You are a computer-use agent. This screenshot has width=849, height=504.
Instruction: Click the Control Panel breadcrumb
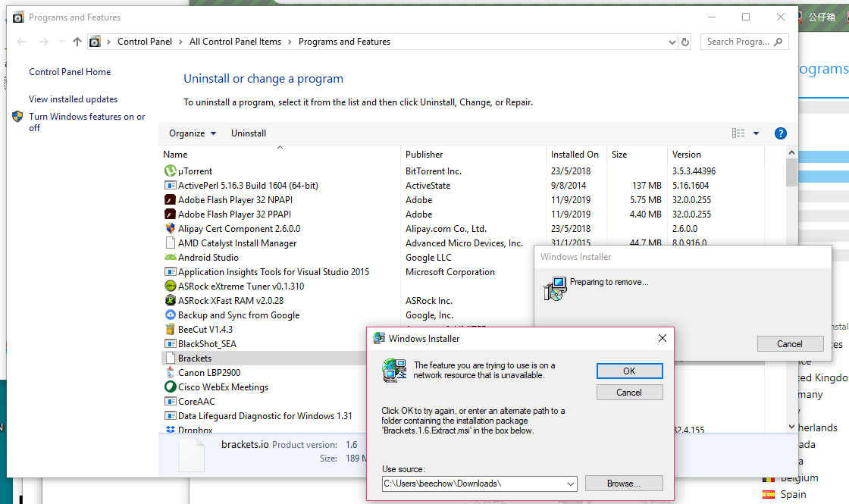click(x=145, y=42)
